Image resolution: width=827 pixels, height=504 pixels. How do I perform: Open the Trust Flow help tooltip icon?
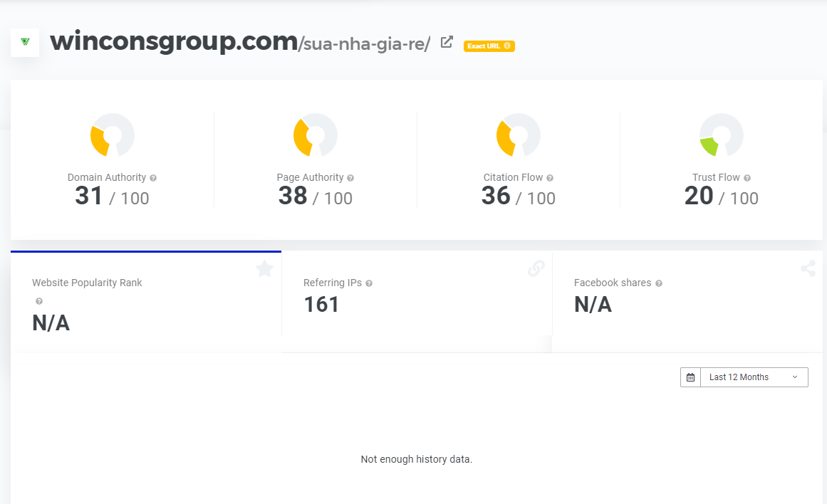coord(747,178)
